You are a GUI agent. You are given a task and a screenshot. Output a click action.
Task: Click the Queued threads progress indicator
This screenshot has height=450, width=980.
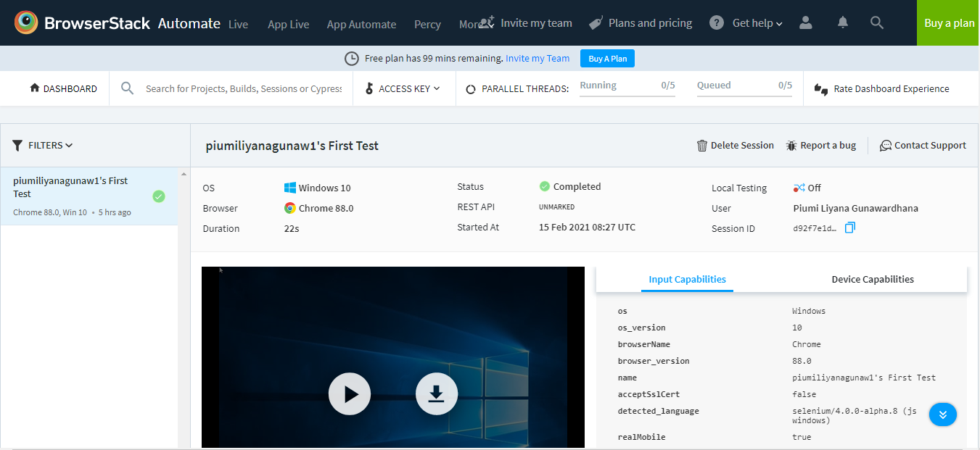click(x=744, y=88)
